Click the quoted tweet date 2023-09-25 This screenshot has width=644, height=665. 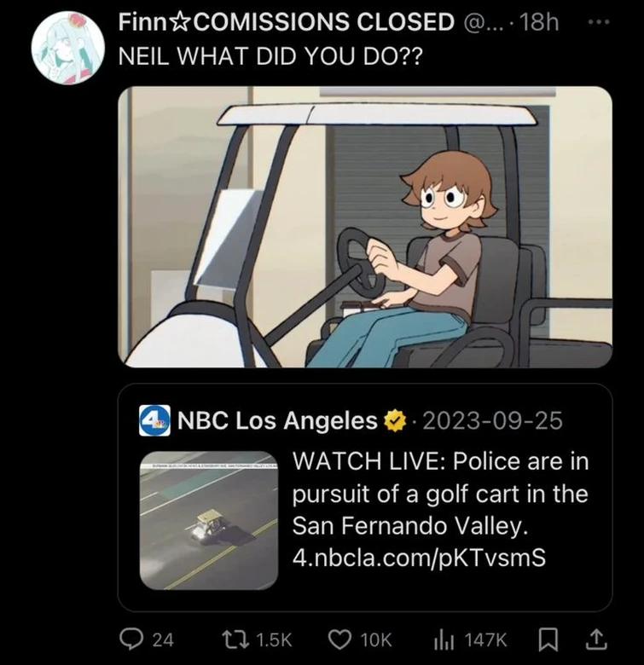(x=492, y=420)
